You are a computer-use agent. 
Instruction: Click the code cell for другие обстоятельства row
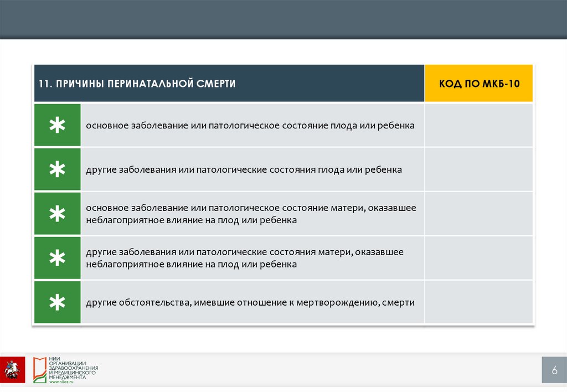(x=479, y=302)
